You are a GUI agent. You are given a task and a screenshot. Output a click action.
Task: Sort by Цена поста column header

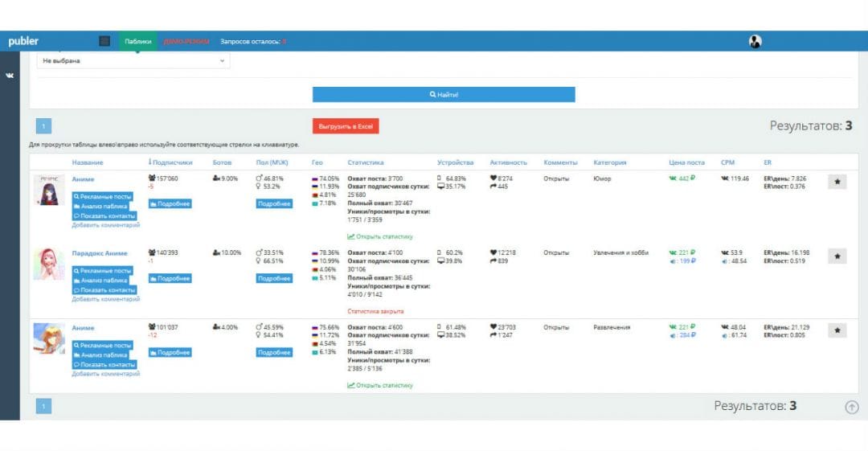686,162
